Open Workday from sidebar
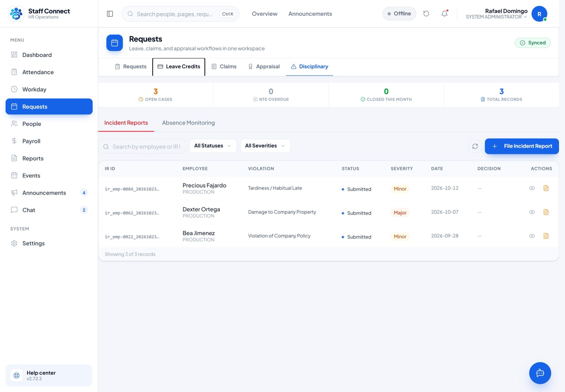 click(x=49, y=89)
